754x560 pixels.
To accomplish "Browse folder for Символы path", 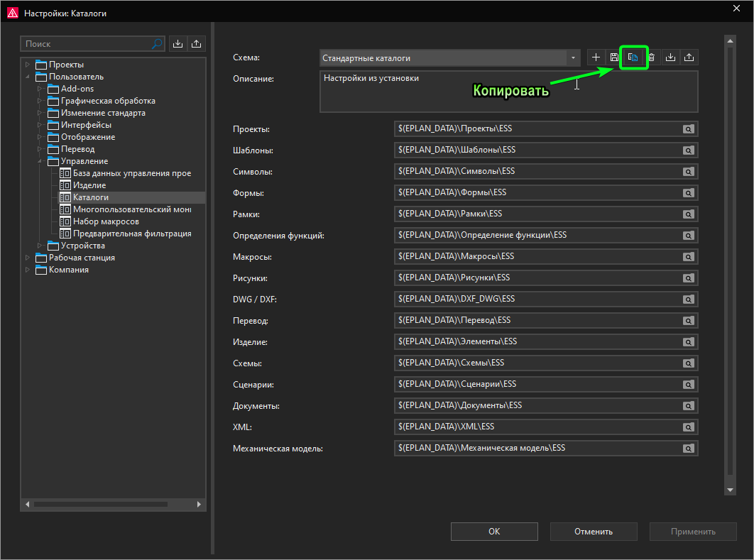I will pyautogui.click(x=689, y=172).
